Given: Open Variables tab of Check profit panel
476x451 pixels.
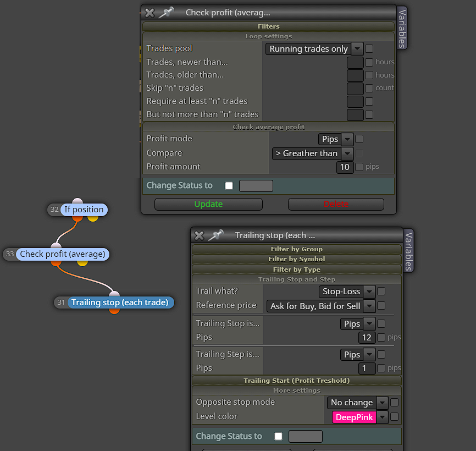Looking at the screenshot, I should coord(402,28).
